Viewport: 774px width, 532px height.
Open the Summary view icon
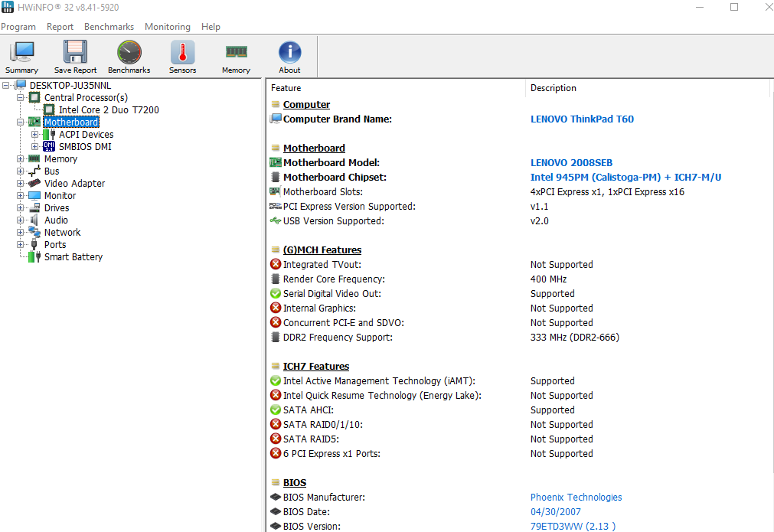[21, 55]
